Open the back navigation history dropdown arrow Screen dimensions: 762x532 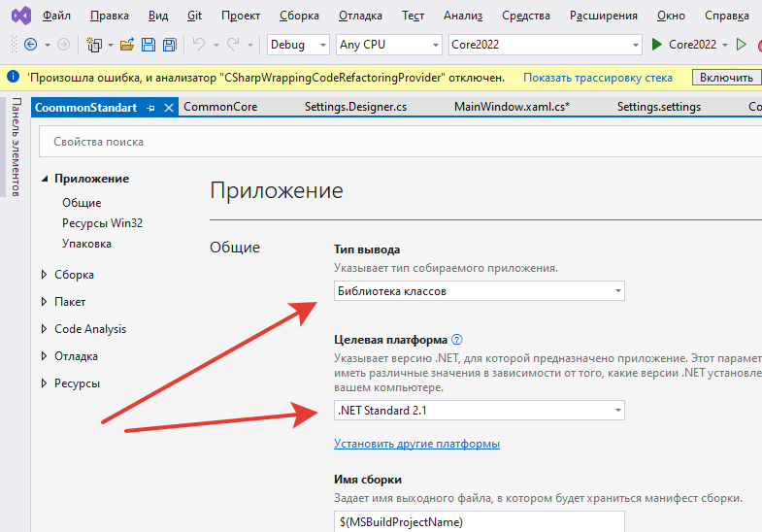pyautogui.click(x=48, y=46)
